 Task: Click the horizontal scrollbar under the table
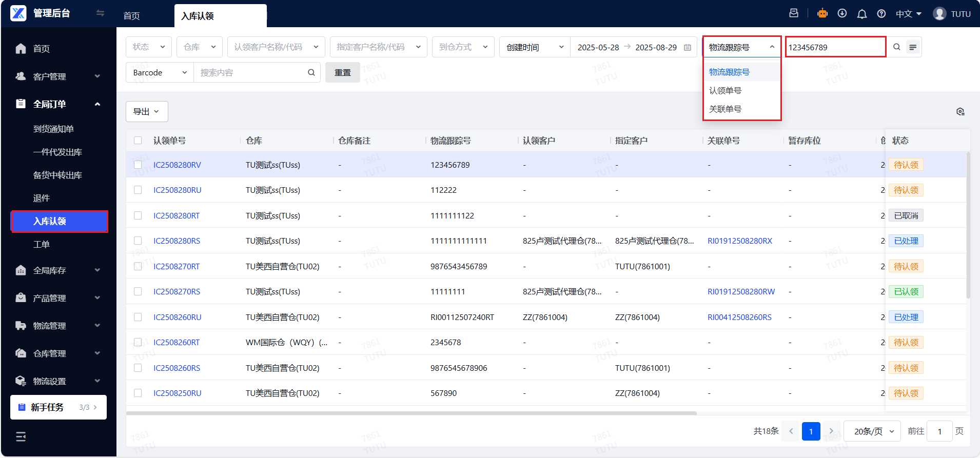click(x=410, y=413)
